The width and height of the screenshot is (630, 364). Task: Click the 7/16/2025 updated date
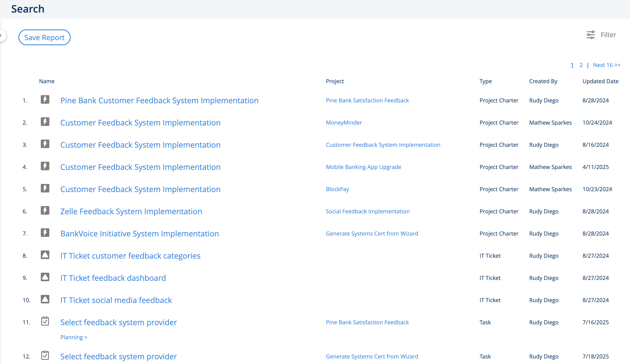pyautogui.click(x=595, y=323)
